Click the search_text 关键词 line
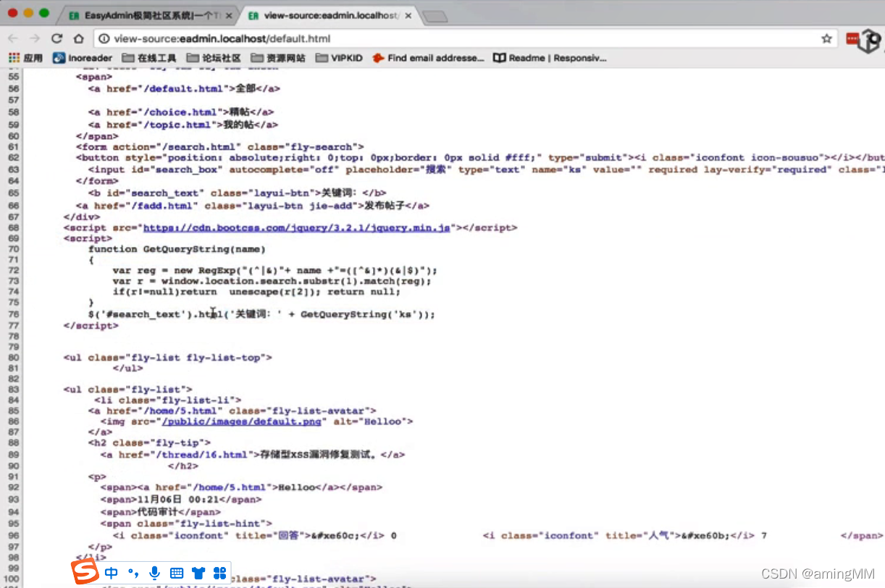Screen dimensions: 885x588 [x=237, y=193]
